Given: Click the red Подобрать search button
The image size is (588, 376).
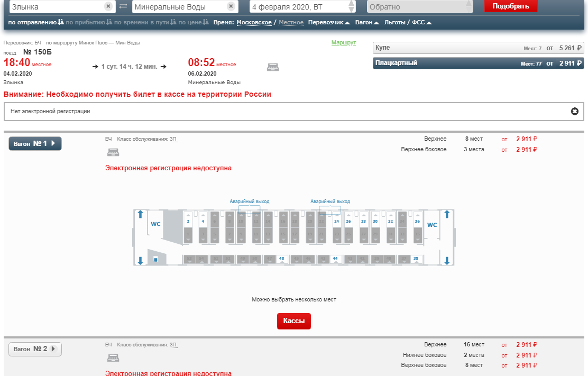Looking at the screenshot, I should point(510,6).
